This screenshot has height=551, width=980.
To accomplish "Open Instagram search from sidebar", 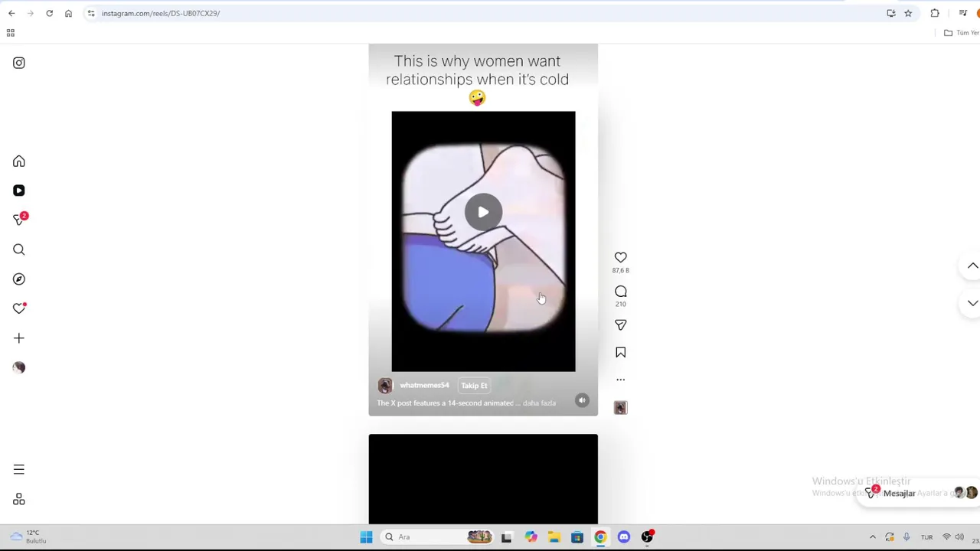I will 19,249.
